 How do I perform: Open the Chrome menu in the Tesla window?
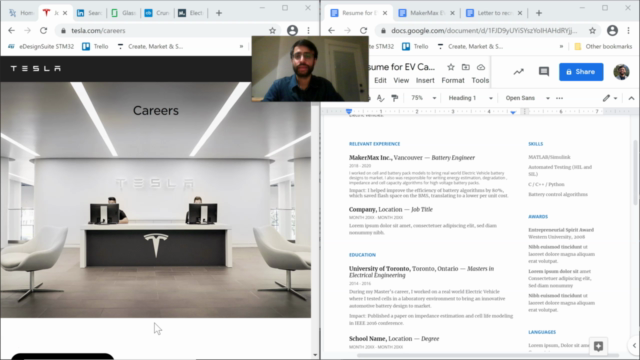(309, 31)
